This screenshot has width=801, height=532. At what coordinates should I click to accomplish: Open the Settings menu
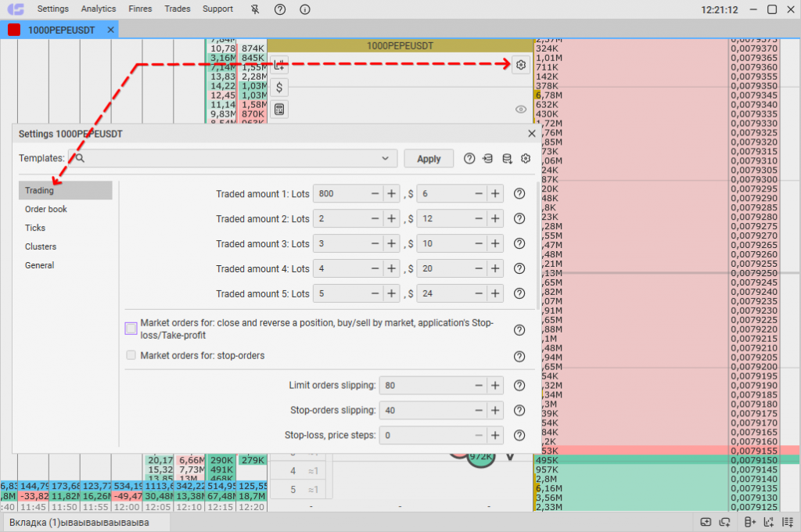click(x=53, y=9)
